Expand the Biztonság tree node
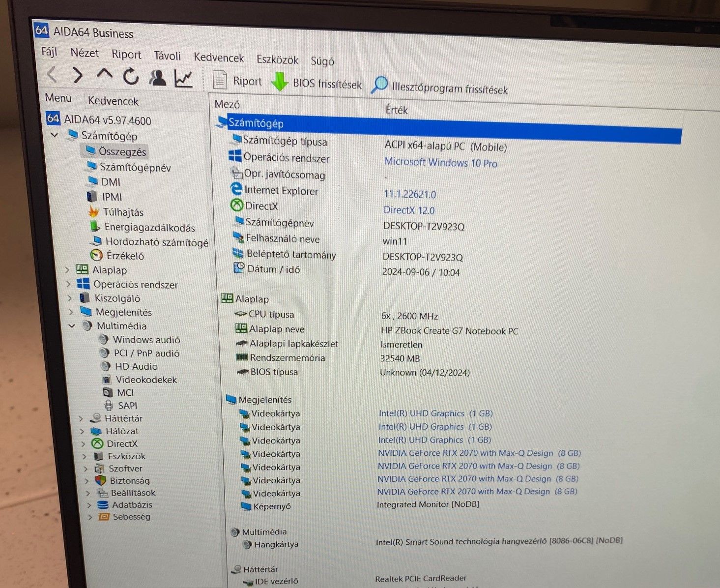The width and height of the screenshot is (720, 588). pos(86,481)
